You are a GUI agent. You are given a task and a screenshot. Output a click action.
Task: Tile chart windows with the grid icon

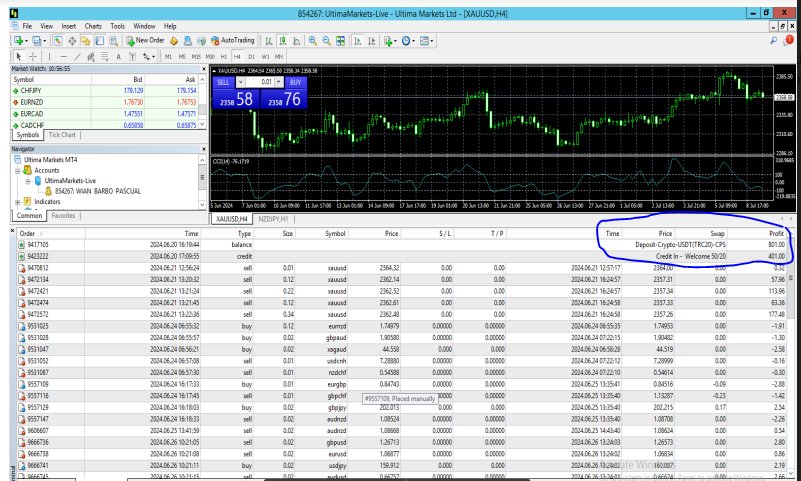click(x=340, y=41)
